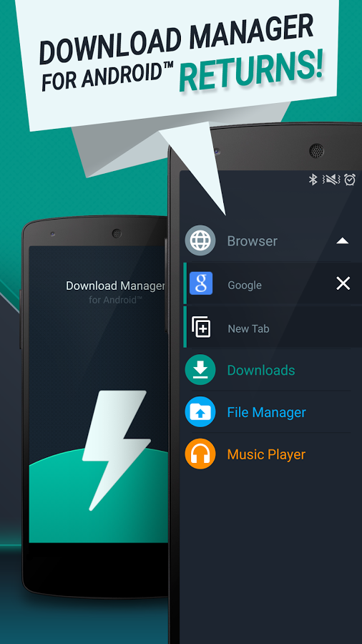This screenshot has height=644, width=362.
Task: Select the Music Player menu label
Action: pyautogui.click(x=266, y=454)
